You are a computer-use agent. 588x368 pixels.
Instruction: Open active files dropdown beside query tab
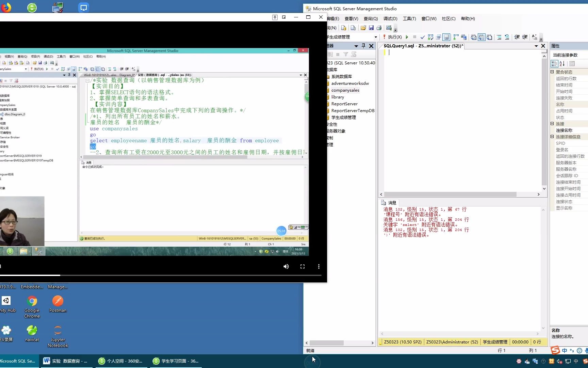coord(536,46)
